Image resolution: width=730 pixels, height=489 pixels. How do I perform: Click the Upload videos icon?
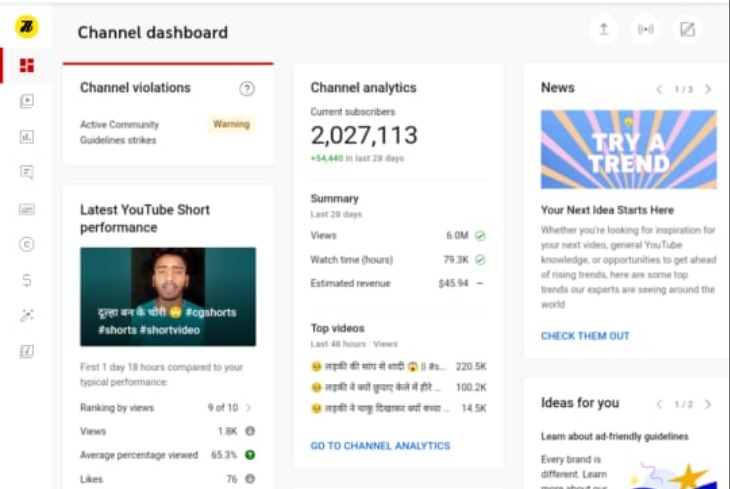pyautogui.click(x=604, y=29)
